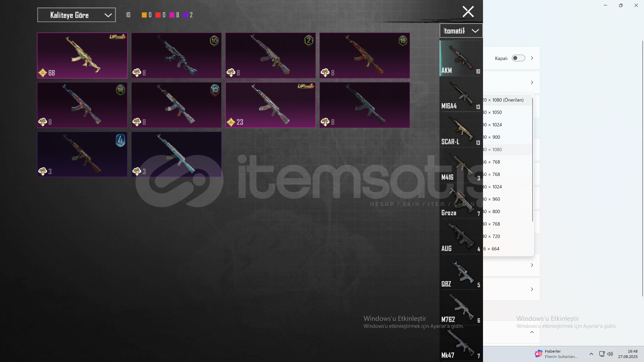Expand the Settings row chevron below Kapalı row

pyautogui.click(x=532, y=82)
